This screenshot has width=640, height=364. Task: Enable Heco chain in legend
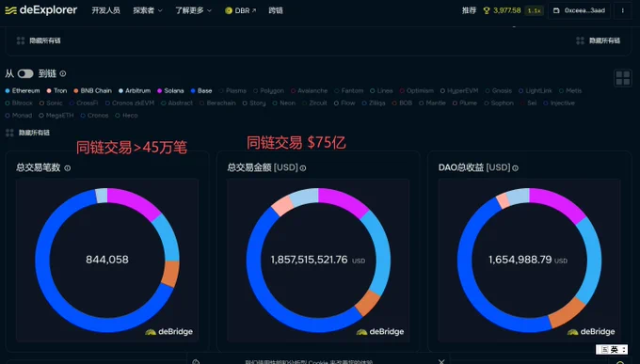pyautogui.click(x=126, y=116)
